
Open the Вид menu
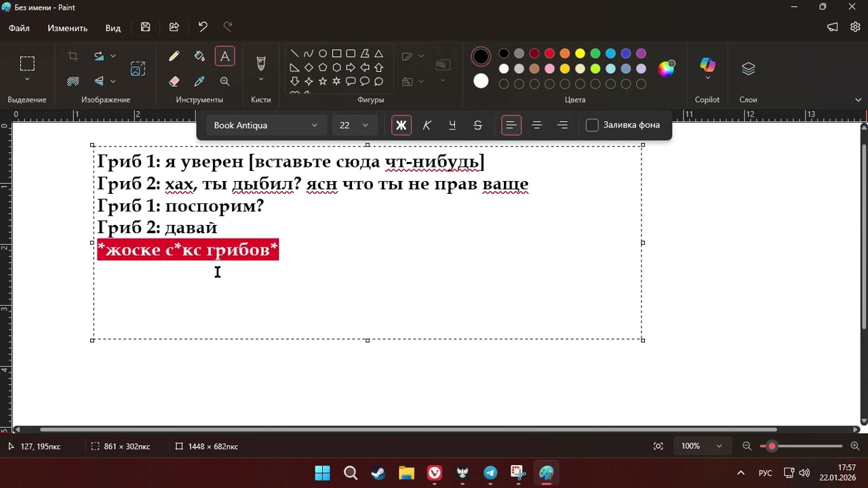(113, 28)
